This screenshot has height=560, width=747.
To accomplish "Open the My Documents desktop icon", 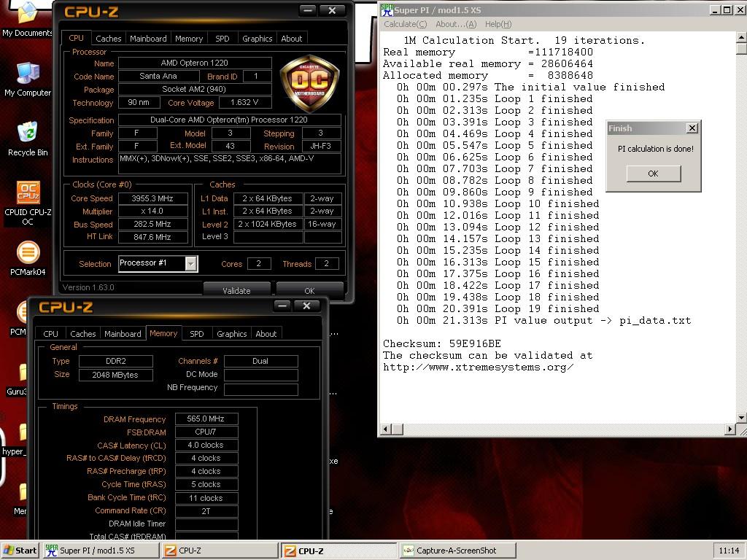I will [x=27, y=19].
